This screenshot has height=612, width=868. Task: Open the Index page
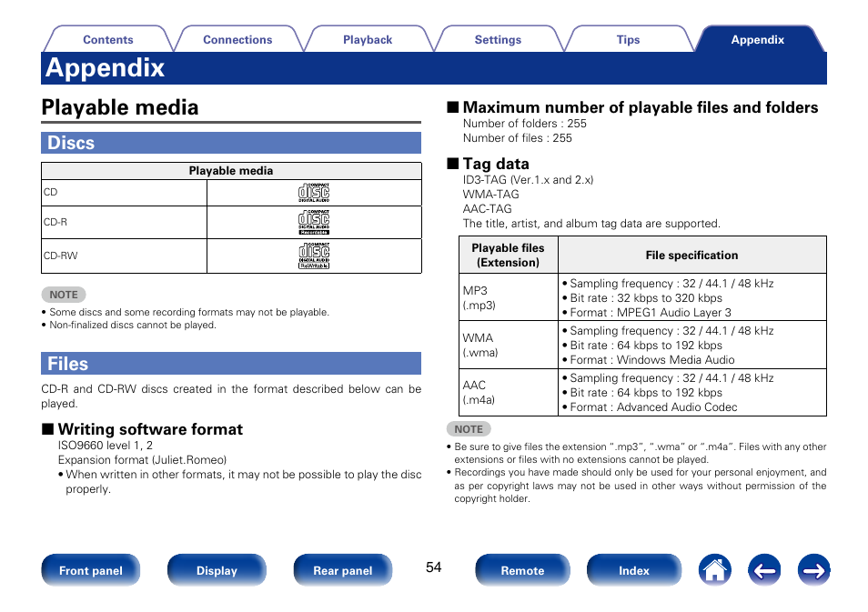634,570
